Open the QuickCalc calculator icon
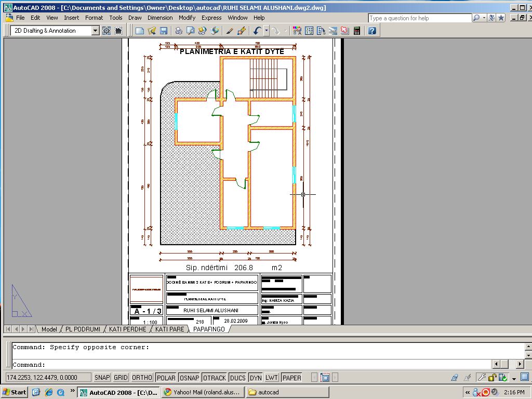This screenshot has width=532, height=399. pos(357,31)
